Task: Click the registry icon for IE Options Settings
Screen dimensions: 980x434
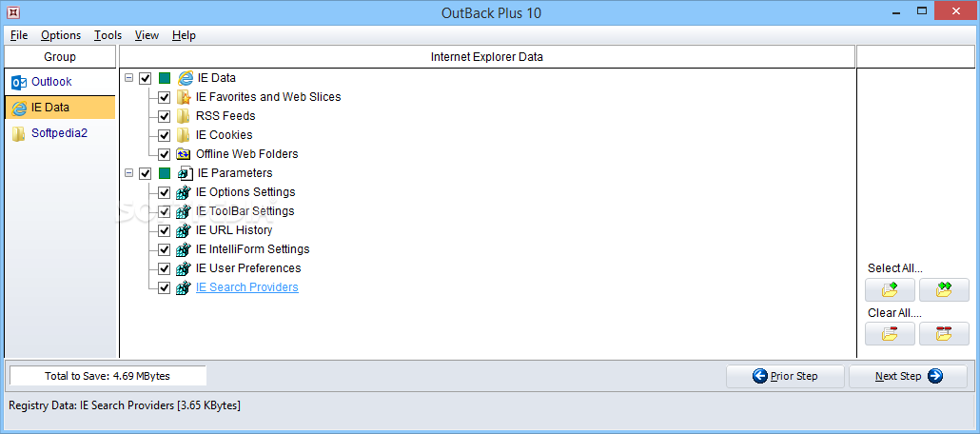Action: pos(183,192)
